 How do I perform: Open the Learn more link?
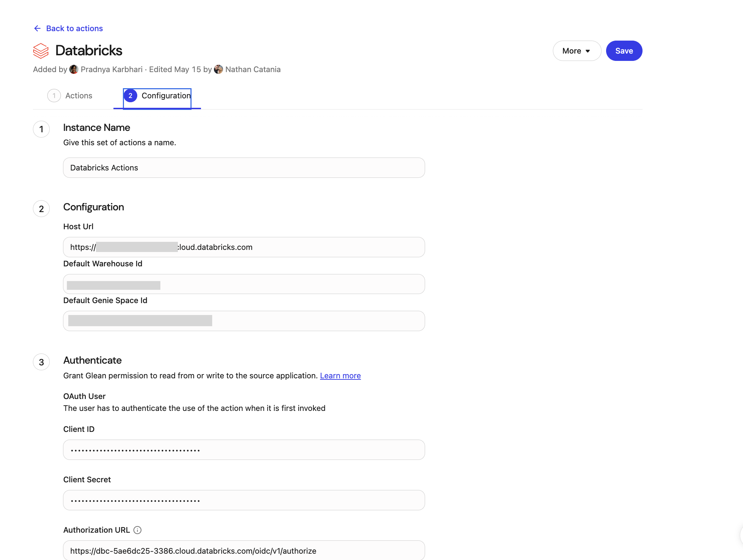point(340,376)
